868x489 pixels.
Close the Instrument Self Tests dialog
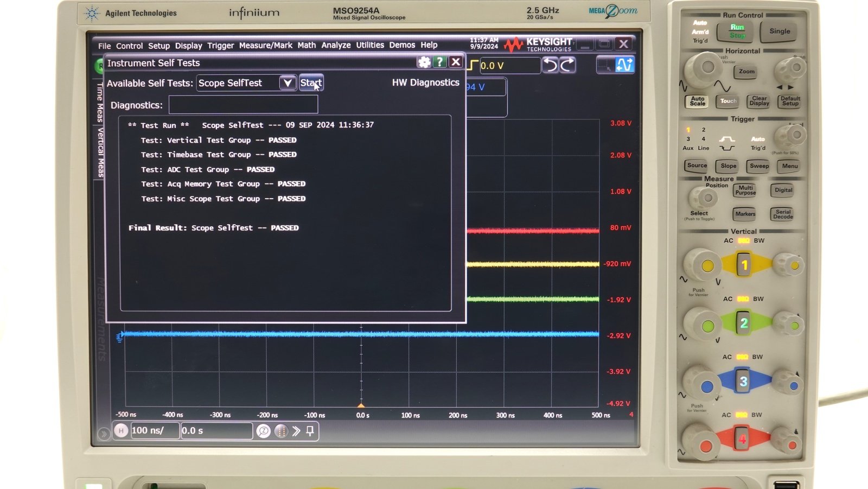coord(456,62)
